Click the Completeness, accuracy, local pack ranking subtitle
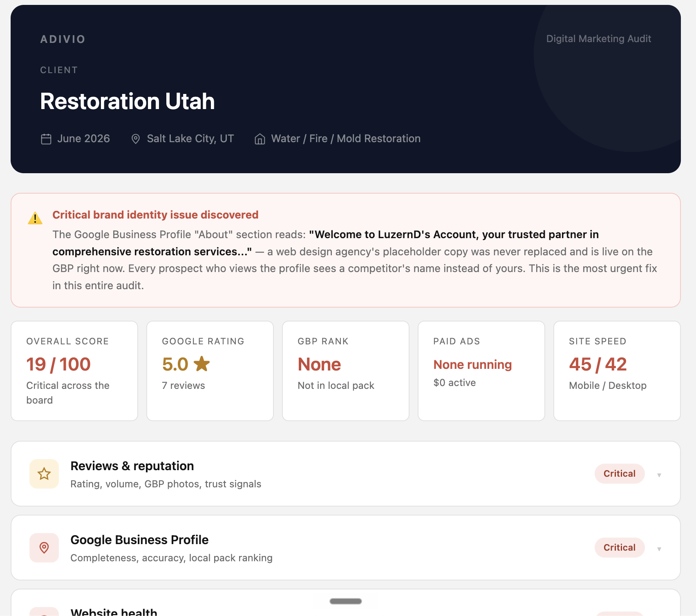 [172, 558]
